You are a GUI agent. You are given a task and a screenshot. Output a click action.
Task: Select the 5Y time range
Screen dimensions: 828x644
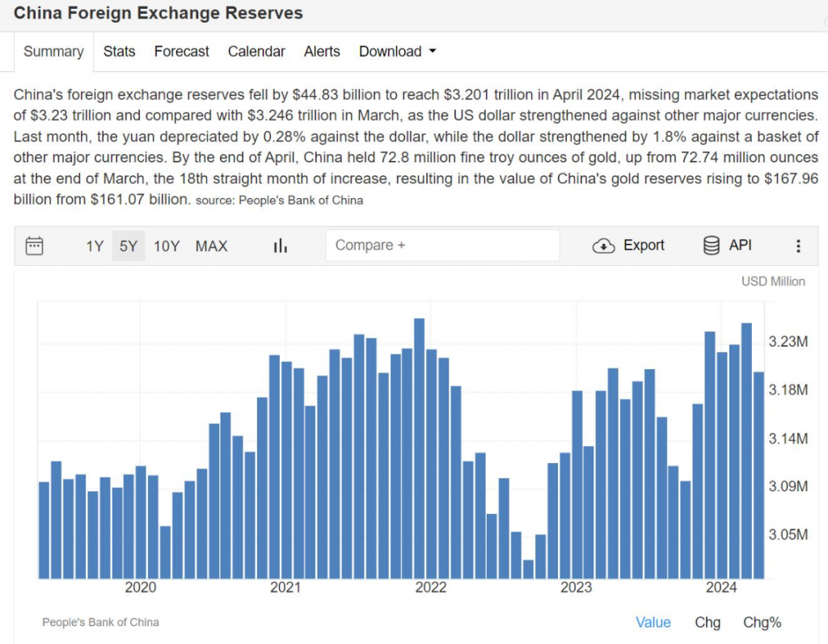129,246
